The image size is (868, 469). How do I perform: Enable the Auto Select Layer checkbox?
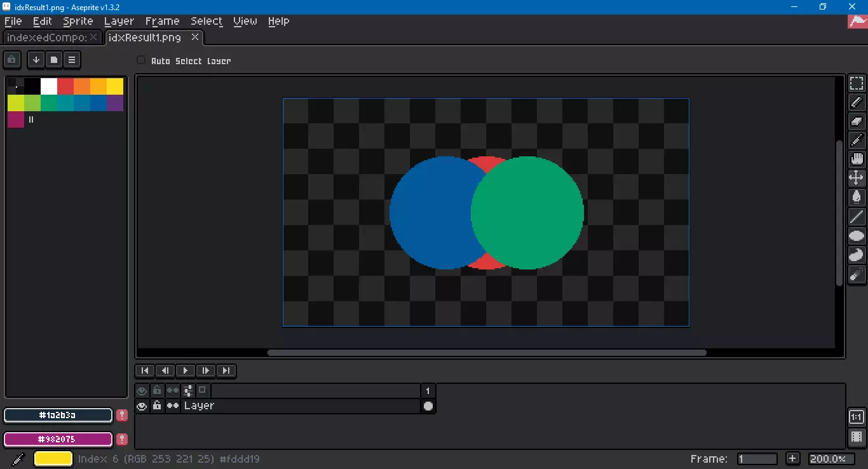click(x=141, y=60)
